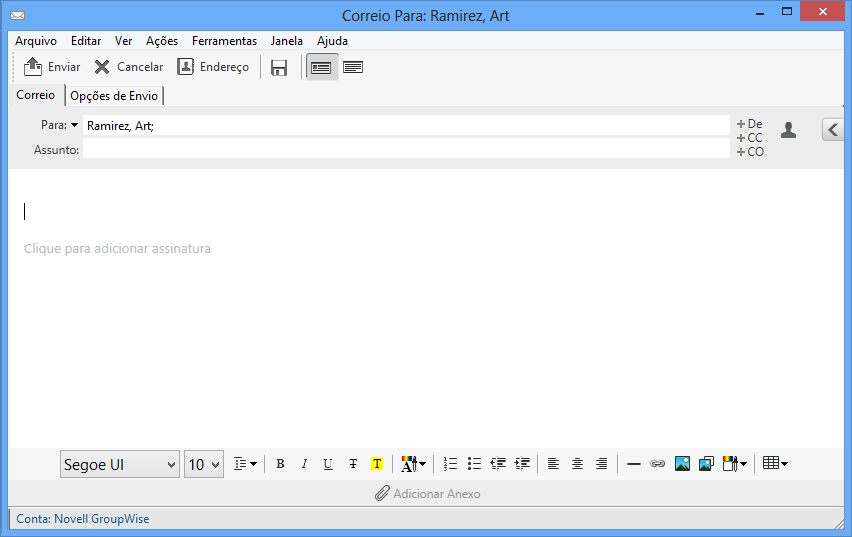Click the contact person silhouette icon
The image size is (852, 537).
coord(788,130)
